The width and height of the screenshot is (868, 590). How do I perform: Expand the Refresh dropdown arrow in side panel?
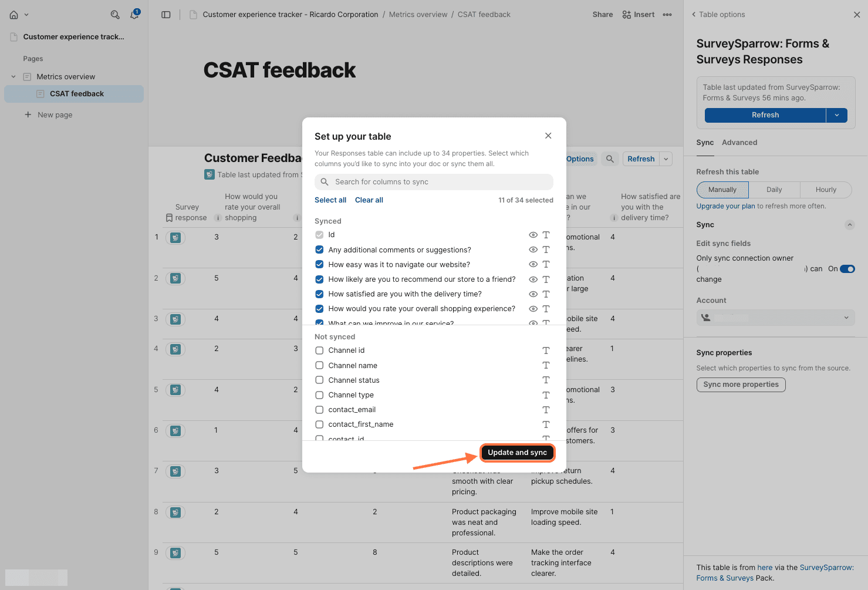(x=836, y=115)
